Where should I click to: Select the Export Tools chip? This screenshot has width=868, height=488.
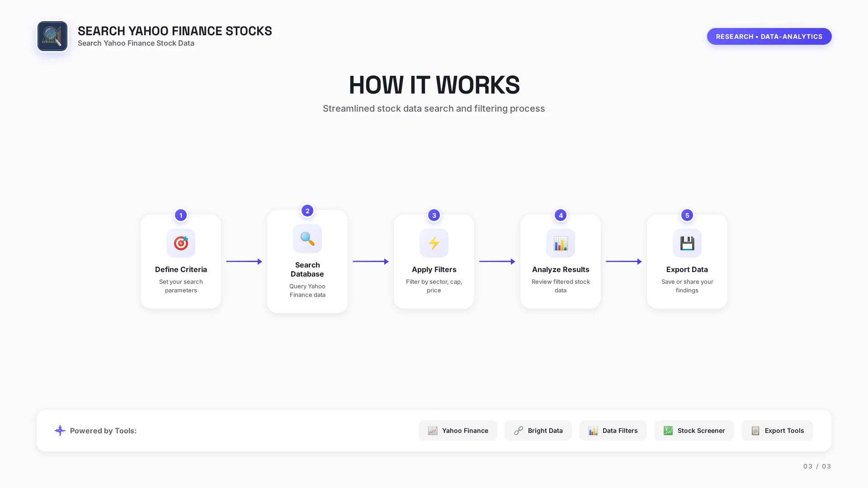point(777,431)
